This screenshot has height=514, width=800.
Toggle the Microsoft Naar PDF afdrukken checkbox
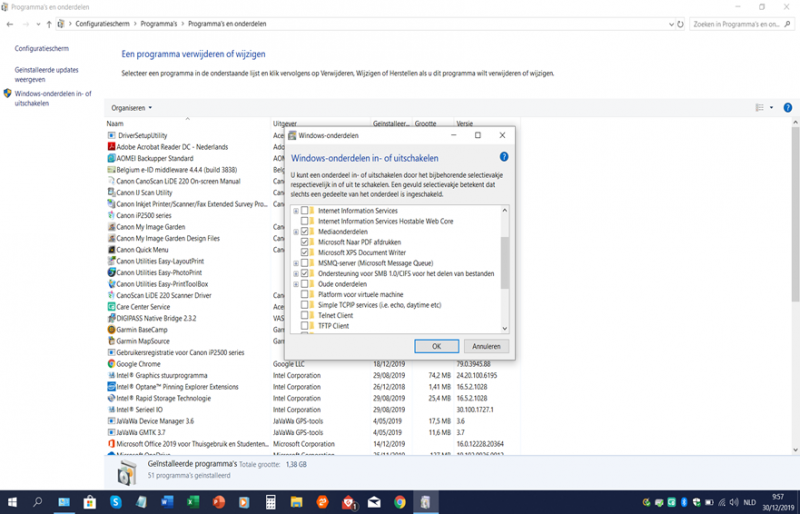point(305,242)
